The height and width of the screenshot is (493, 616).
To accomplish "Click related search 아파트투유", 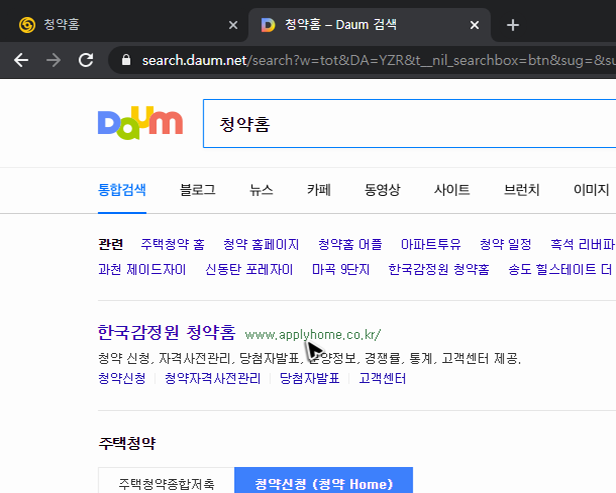I will pos(431,244).
